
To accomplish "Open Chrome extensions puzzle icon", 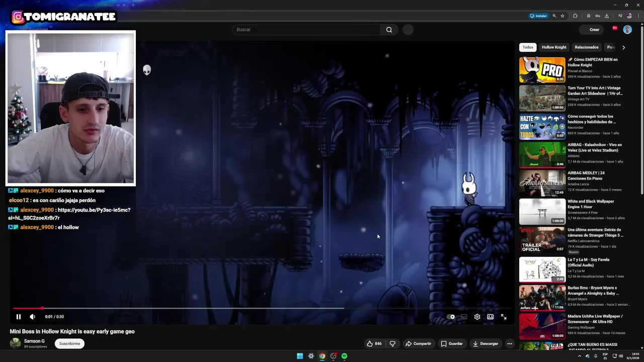I will pyautogui.click(x=575, y=16).
